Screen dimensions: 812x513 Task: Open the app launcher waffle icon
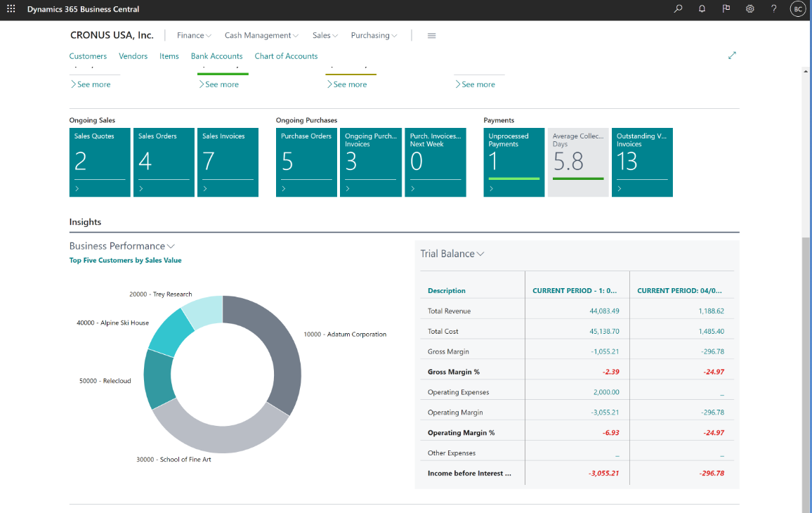coord(11,9)
